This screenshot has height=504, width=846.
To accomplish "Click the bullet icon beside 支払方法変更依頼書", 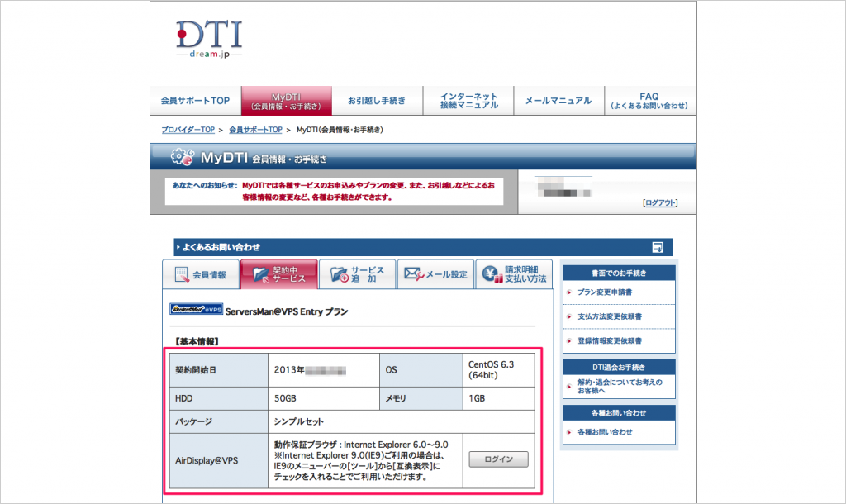I will (x=569, y=316).
